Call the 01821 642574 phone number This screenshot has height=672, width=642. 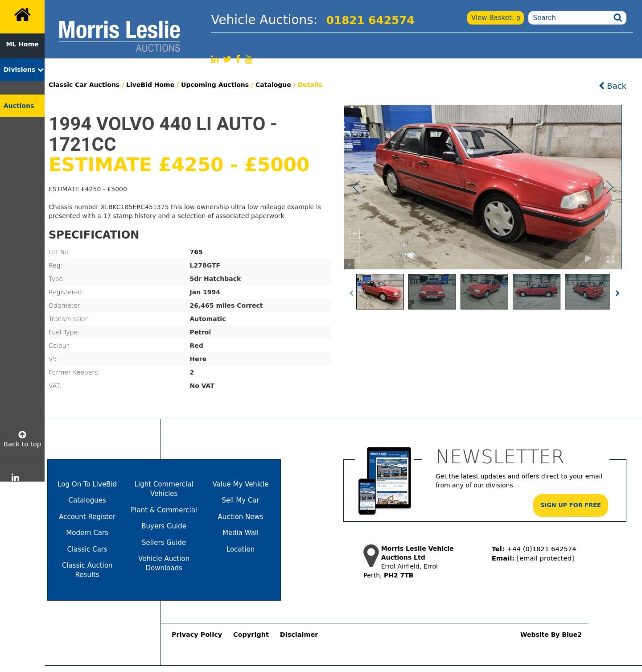point(370,20)
